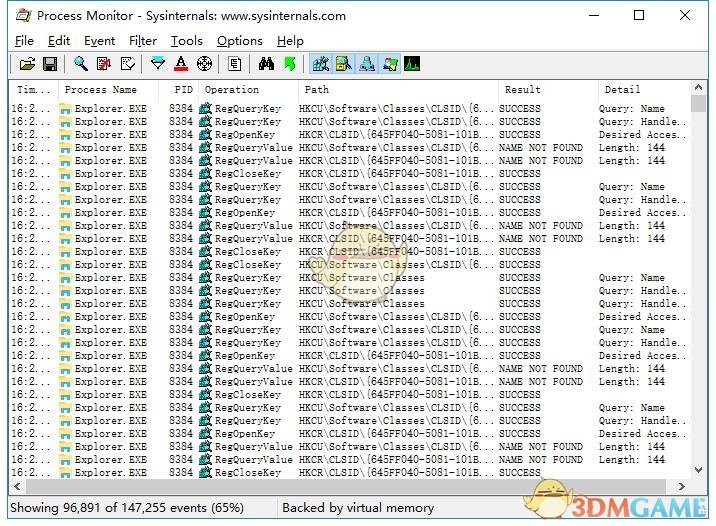Open the Event menu
This screenshot has height=526, width=716.
tap(100, 41)
